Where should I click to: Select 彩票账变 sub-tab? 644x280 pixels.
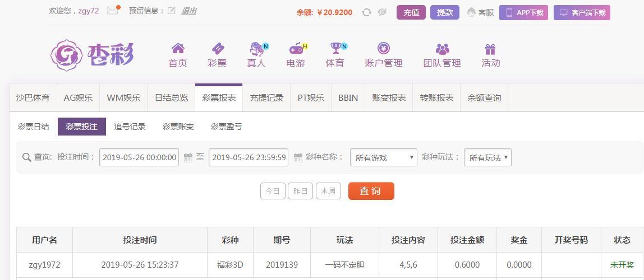click(178, 127)
